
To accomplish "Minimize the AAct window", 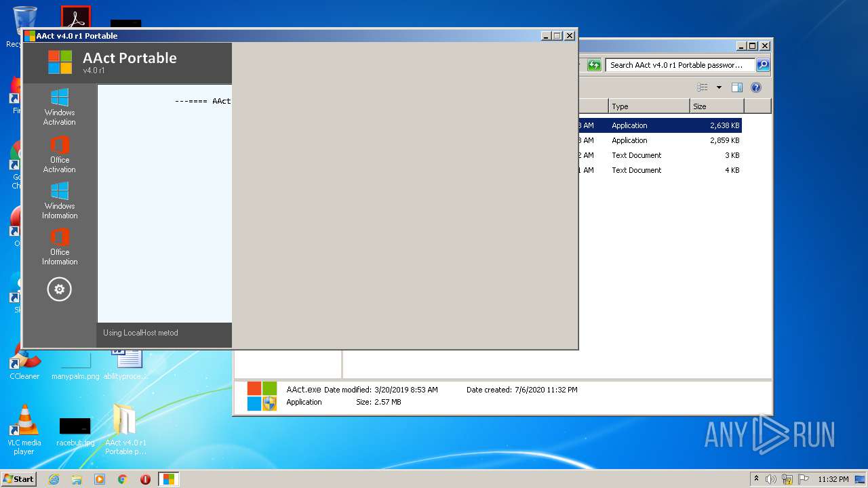I will coord(545,36).
